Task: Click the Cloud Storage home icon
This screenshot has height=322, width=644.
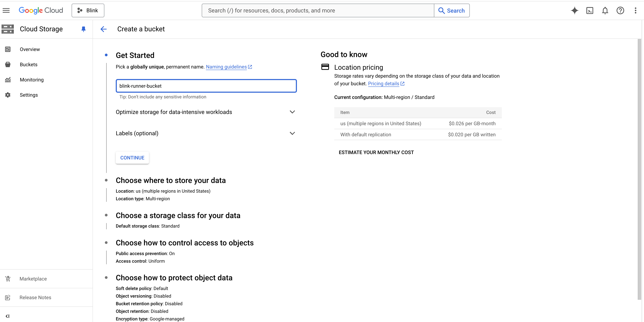Action: 8,29
